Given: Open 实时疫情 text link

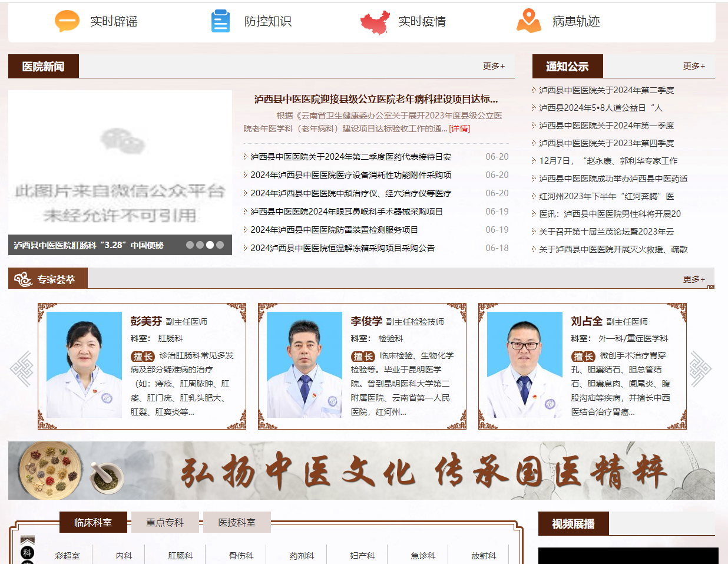Looking at the screenshot, I should click(x=422, y=21).
